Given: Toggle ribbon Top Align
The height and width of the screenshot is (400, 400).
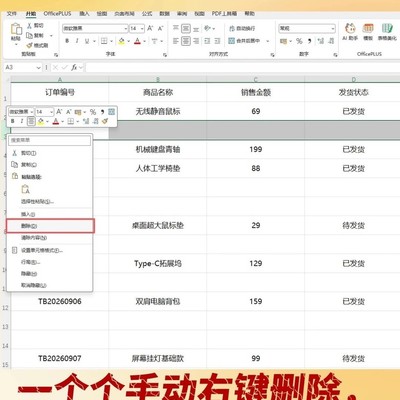Looking at the screenshot, I should coord(176,28).
